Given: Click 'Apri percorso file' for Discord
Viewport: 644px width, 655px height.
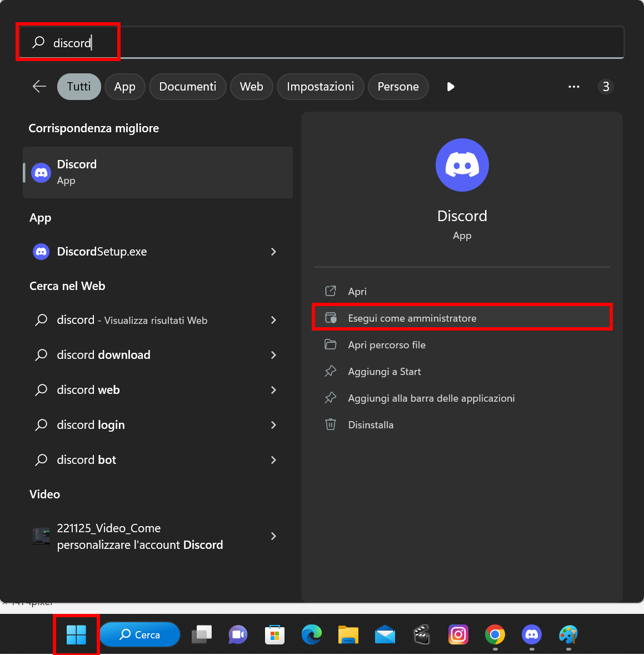Looking at the screenshot, I should (x=387, y=344).
